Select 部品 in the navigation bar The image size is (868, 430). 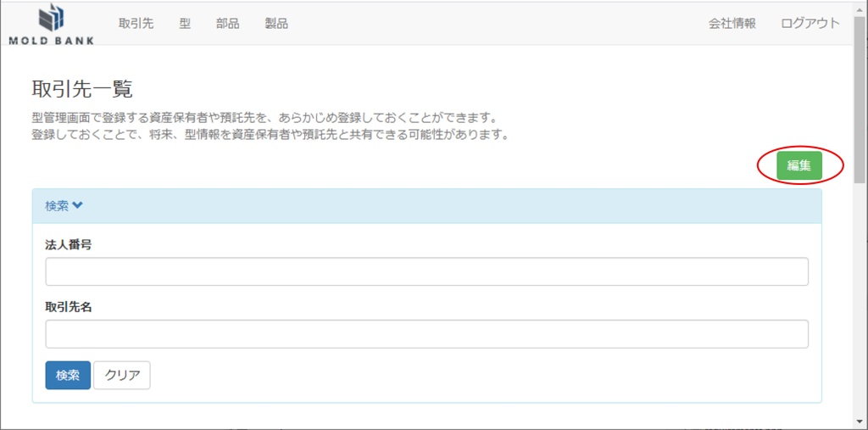pyautogui.click(x=227, y=24)
